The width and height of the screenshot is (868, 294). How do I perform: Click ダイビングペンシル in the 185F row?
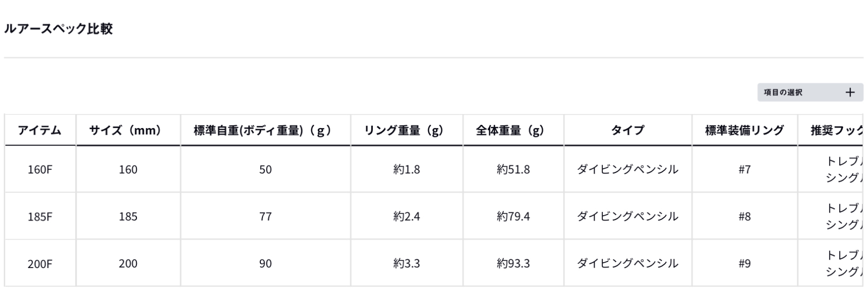627,217
